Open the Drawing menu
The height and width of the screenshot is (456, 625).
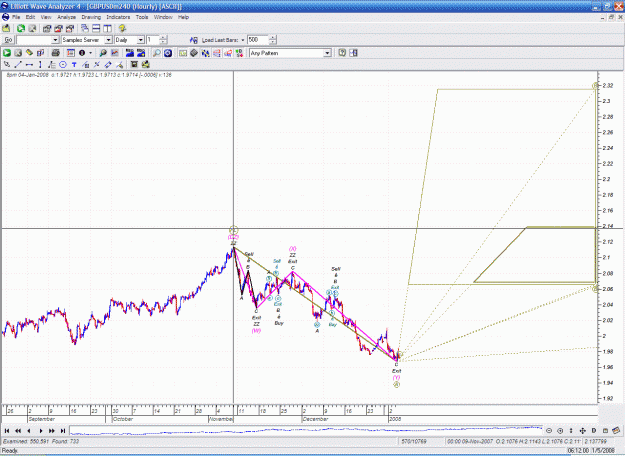pos(91,17)
